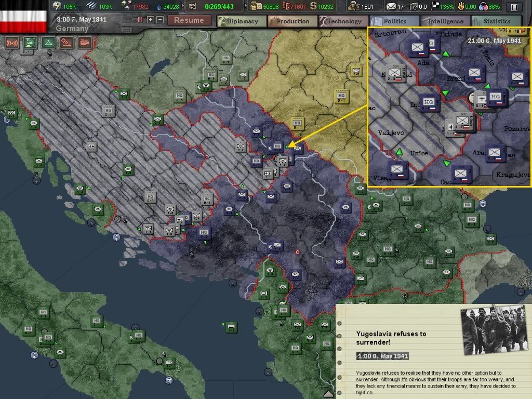Click the red broadcast signal map button
The image size is (532, 399).
click(12, 43)
